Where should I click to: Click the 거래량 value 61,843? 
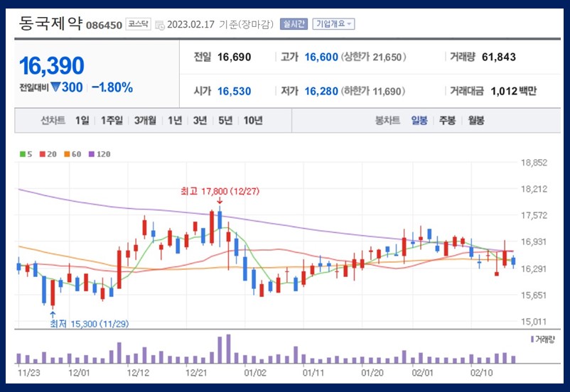[x=499, y=57]
